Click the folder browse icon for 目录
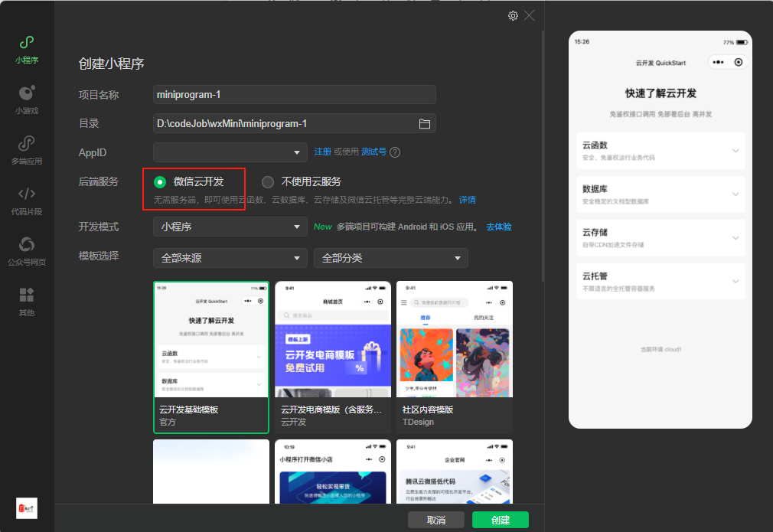773x532 pixels. tap(426, 123)
